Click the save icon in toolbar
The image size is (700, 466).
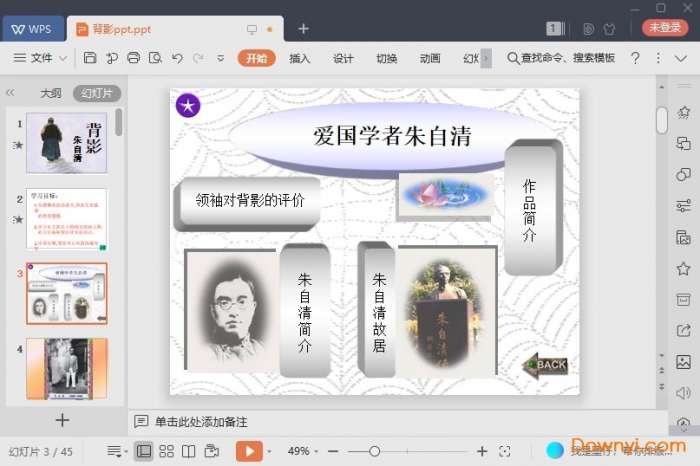point(90,58)
